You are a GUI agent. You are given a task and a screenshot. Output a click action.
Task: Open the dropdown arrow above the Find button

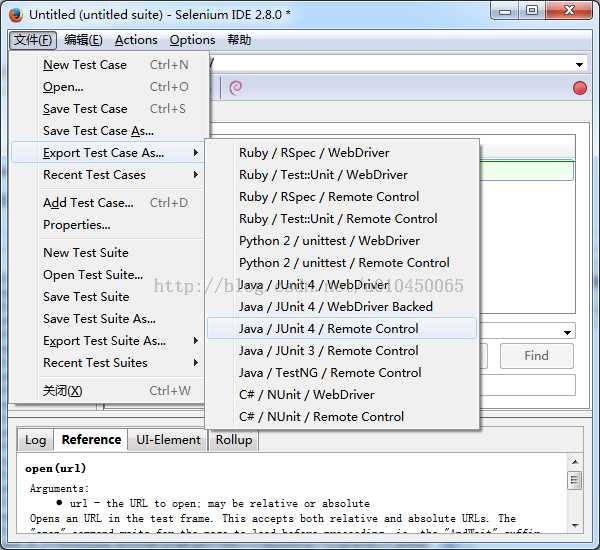[567, 332]
